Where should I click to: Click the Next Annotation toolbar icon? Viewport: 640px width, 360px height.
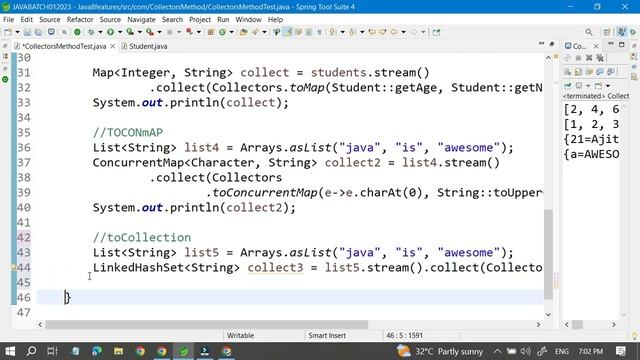click(332, 32)
